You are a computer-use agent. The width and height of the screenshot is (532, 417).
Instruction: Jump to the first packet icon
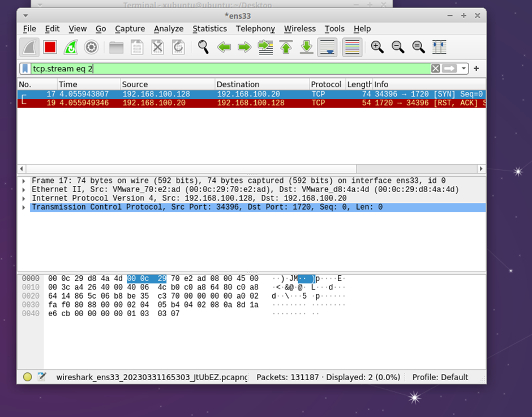286,47
